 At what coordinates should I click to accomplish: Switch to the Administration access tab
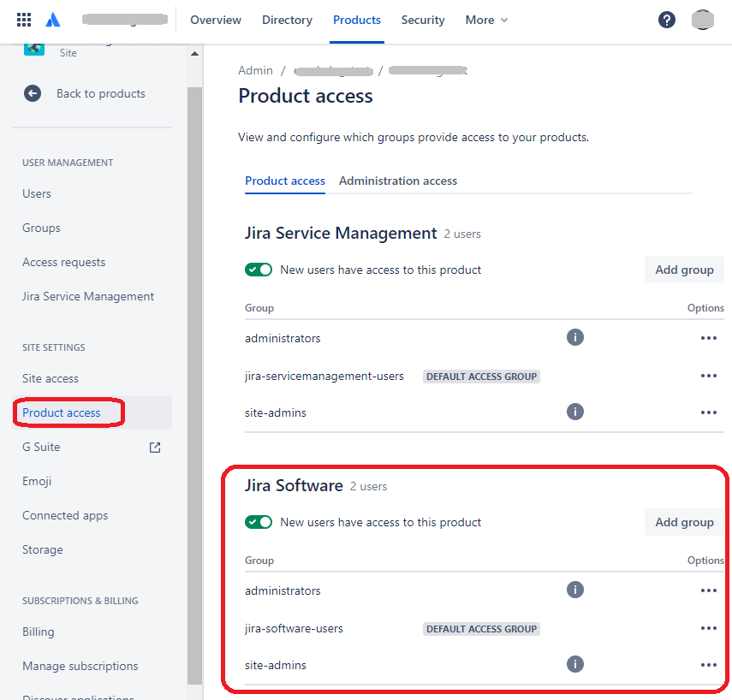pyautogui.click(x=398, y=181)
